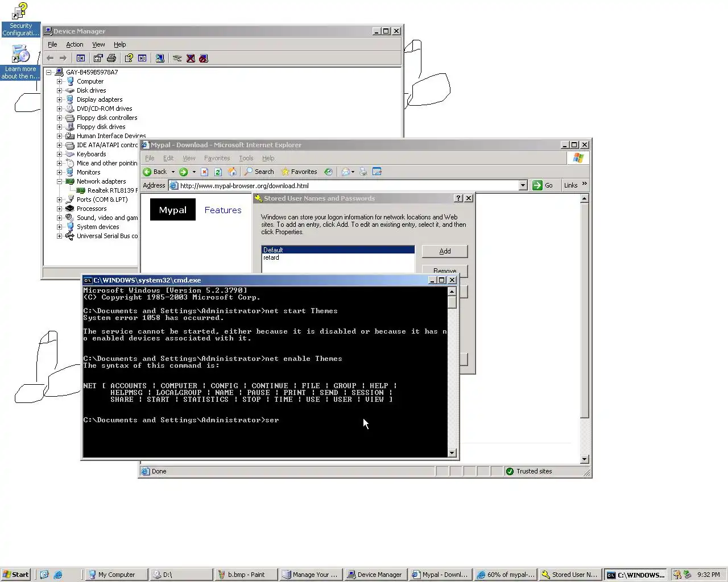The image size is (728, 582).
Task: Click the Print icon in Device Manager toolbar
Action: 111,58
